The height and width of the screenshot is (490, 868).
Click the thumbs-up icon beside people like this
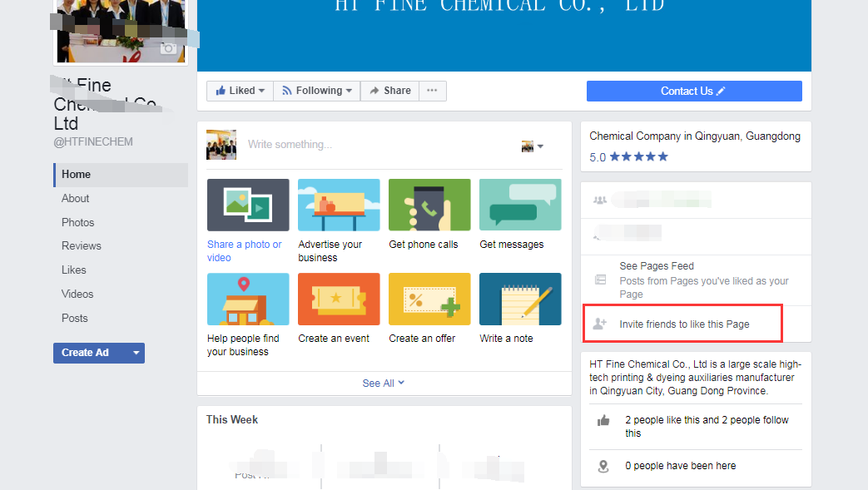(603, 421)
